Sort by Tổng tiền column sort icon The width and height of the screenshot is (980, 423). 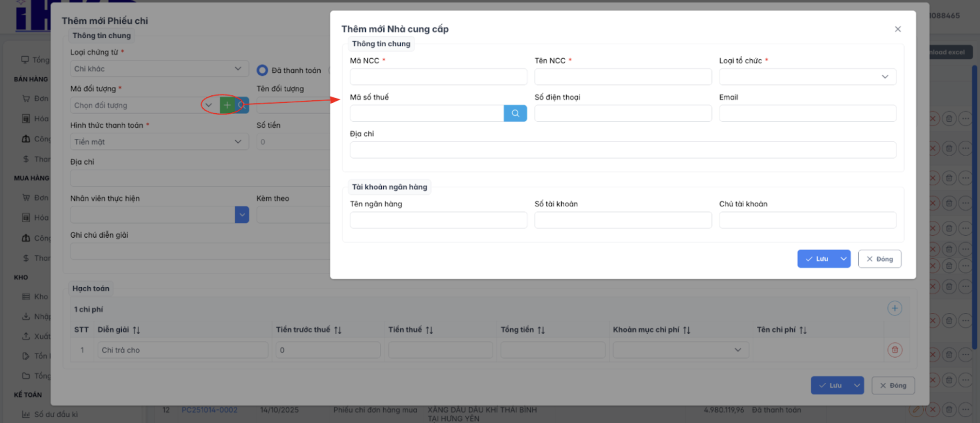click(541, 330)
